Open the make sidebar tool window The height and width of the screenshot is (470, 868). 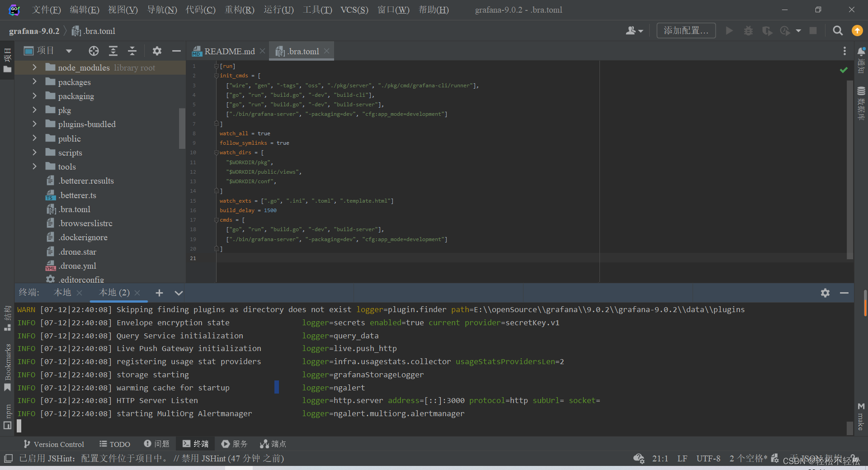point(861,417)
